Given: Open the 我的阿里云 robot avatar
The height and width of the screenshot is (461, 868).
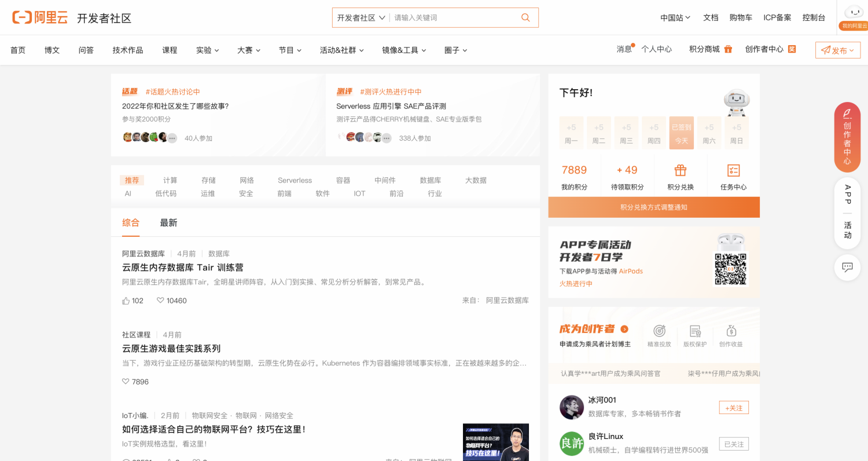Looking at the screenshot, I should point(854,13).
